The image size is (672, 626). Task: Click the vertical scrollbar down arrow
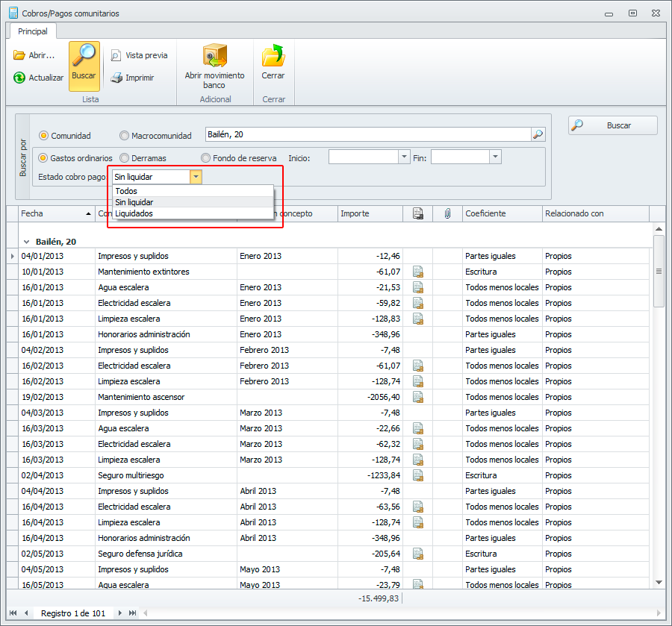(659, 582)
